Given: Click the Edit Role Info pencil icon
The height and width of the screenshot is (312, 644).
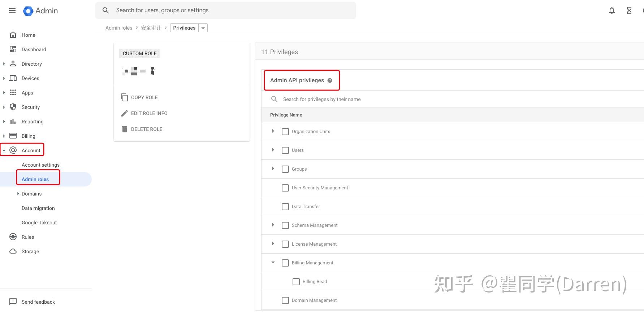Looking at the screenshot, I should (125, 113).
